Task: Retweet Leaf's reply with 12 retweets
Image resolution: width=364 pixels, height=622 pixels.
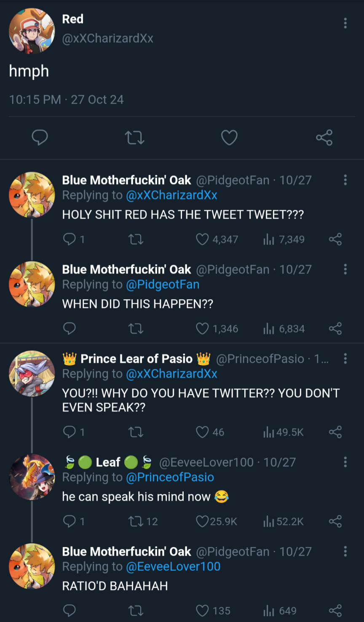Action: coord(136,521)
